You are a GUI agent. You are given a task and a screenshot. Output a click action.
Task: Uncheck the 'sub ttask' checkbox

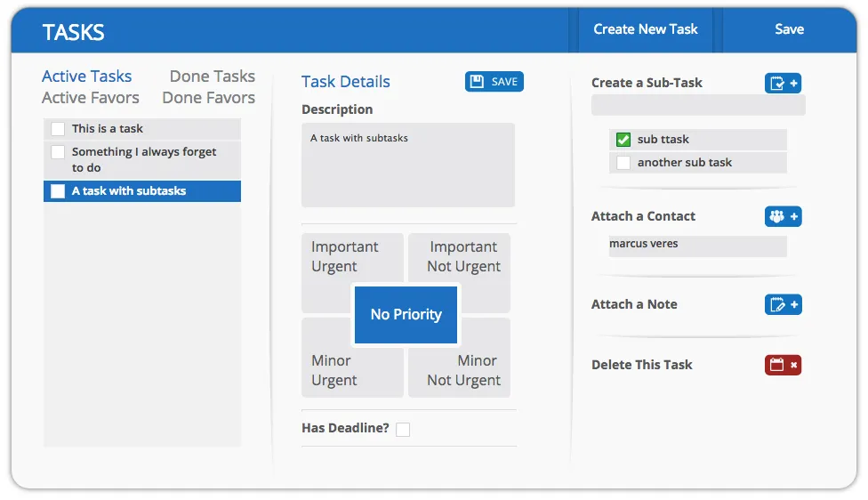[623, 140]
